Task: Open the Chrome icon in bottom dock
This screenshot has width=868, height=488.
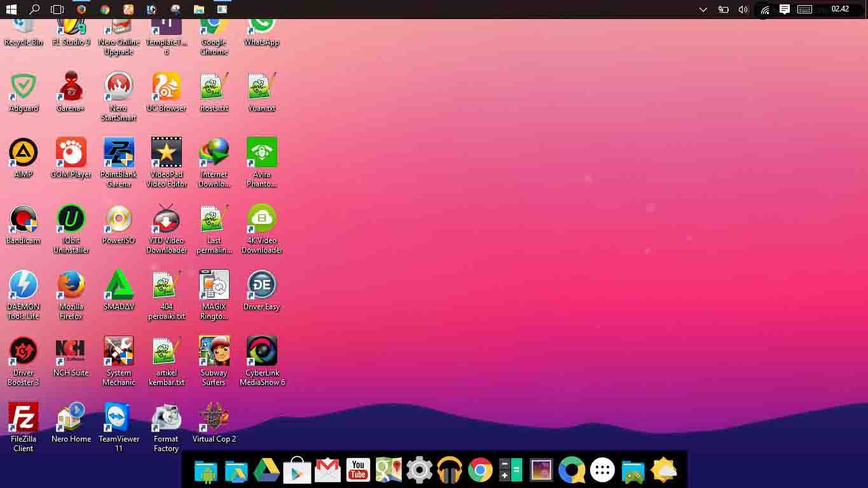Action: click(x=480, y=471)
